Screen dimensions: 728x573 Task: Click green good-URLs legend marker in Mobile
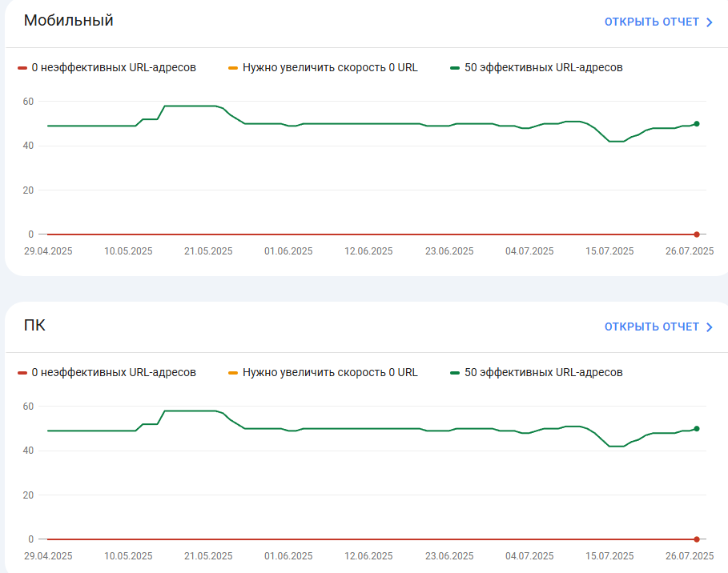pos(455,68)
